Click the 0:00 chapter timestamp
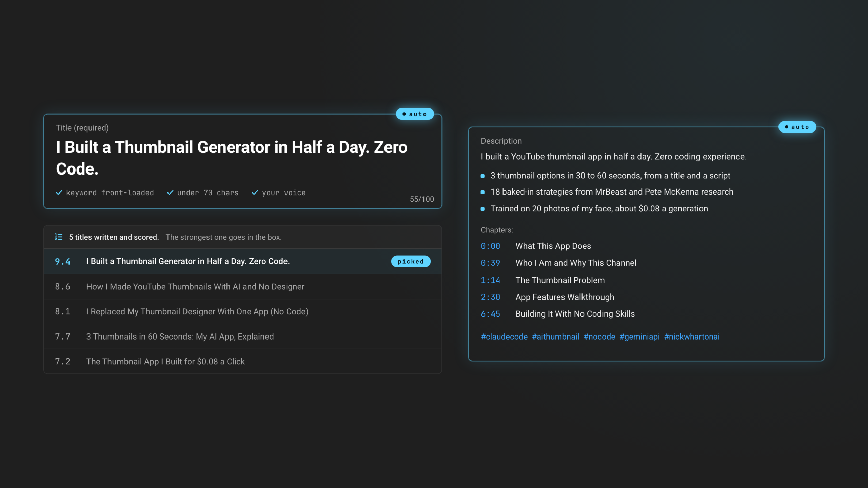 490,246
